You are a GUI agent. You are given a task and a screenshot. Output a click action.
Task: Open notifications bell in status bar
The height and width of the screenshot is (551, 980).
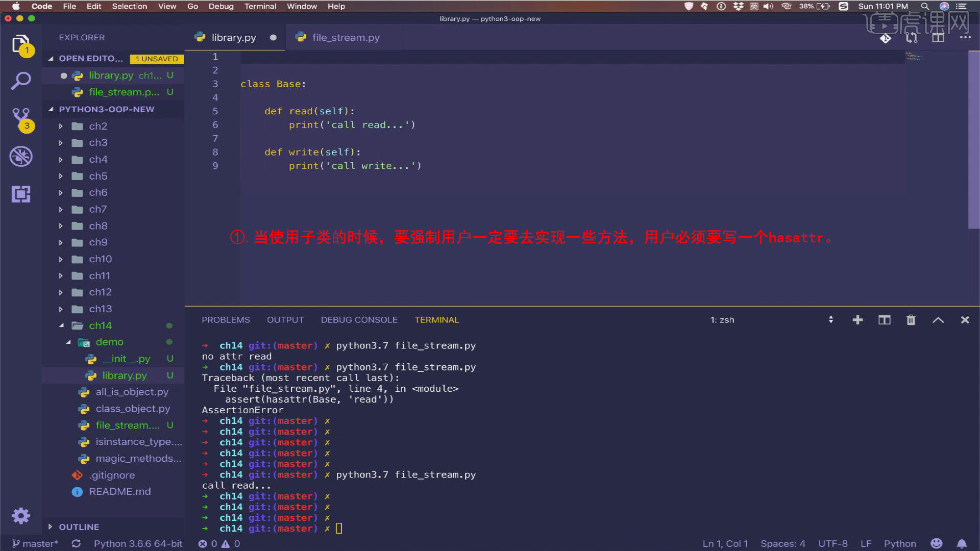pos(962,543)
